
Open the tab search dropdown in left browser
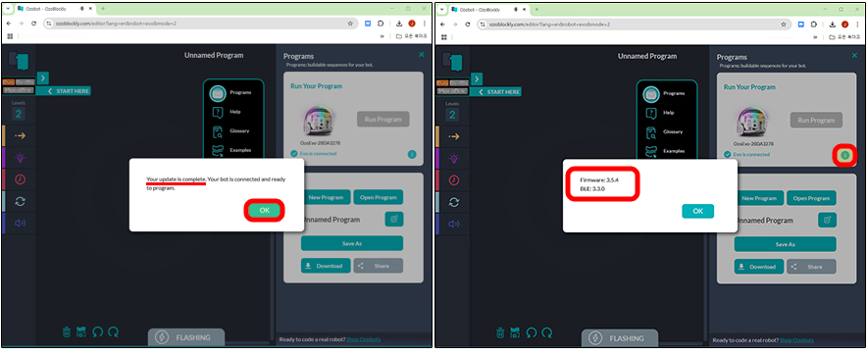click(8, 9)
